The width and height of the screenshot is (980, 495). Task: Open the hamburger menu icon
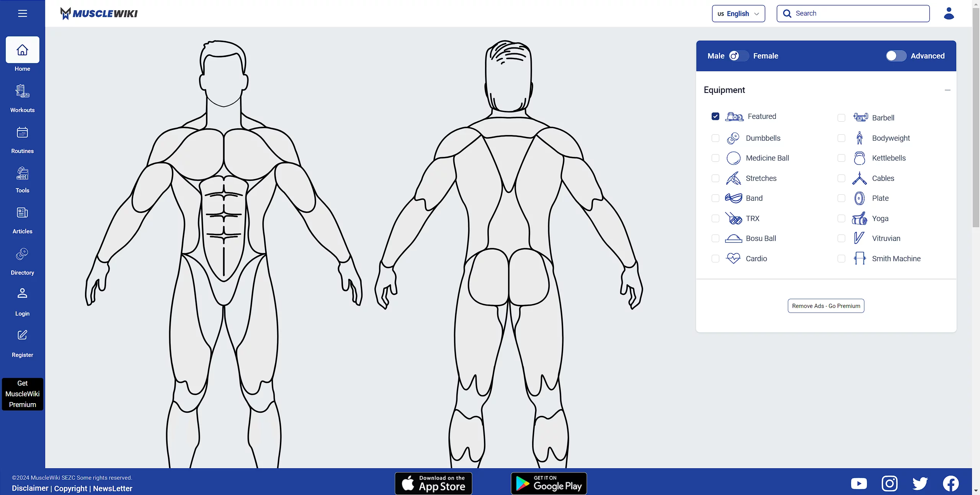point(22,13)
